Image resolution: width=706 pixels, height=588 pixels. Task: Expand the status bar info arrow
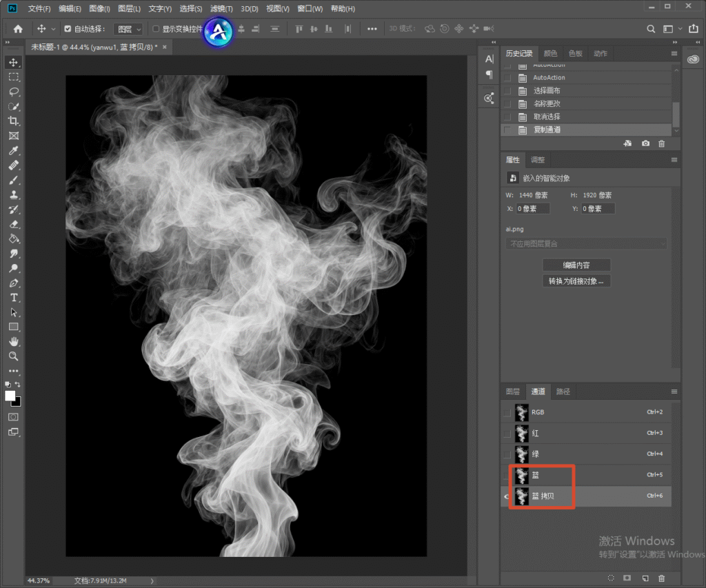click(x=152, y=581)
